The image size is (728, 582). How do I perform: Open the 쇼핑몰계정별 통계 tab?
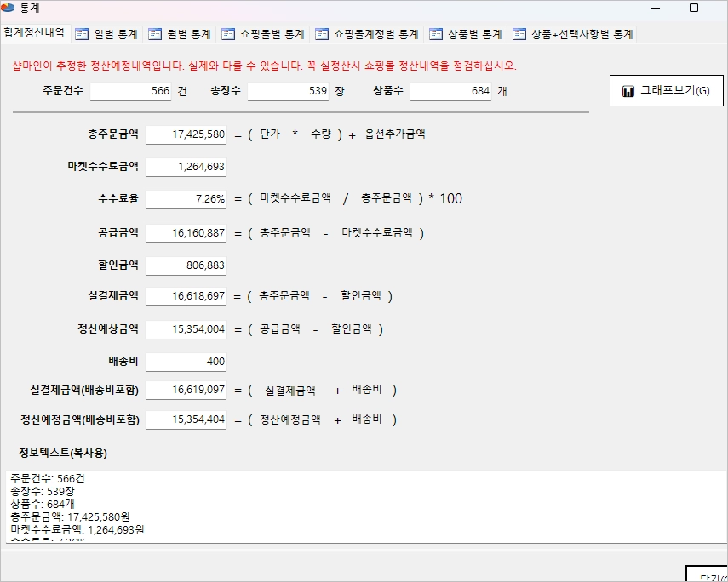point(367,34)
